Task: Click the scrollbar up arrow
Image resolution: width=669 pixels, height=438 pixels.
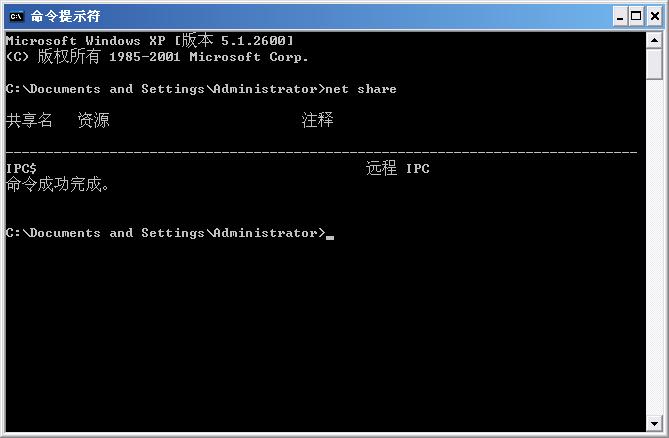Action: [x=655, y=39]
